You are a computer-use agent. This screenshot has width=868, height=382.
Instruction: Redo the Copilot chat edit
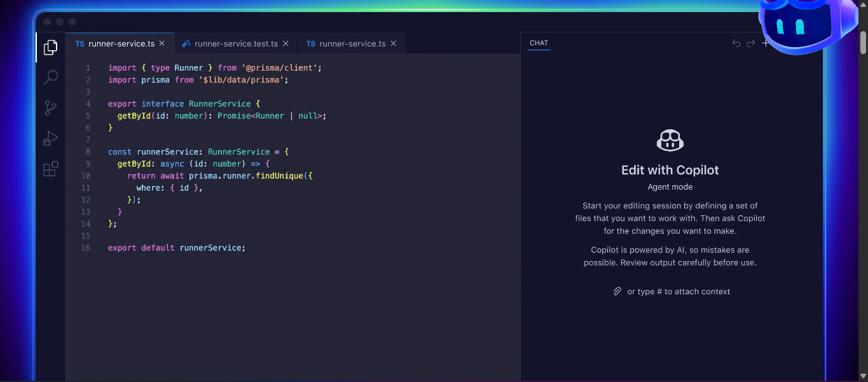click(x=751, y=43)
